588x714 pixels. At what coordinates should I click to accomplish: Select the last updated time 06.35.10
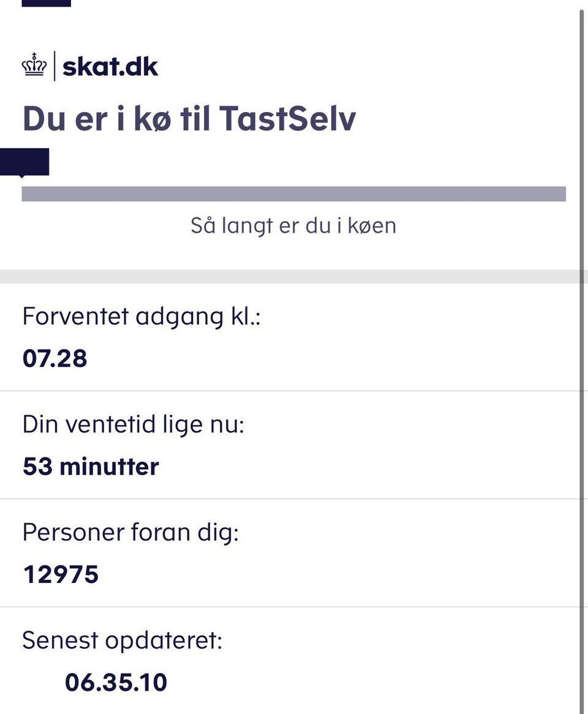(116, 682)
